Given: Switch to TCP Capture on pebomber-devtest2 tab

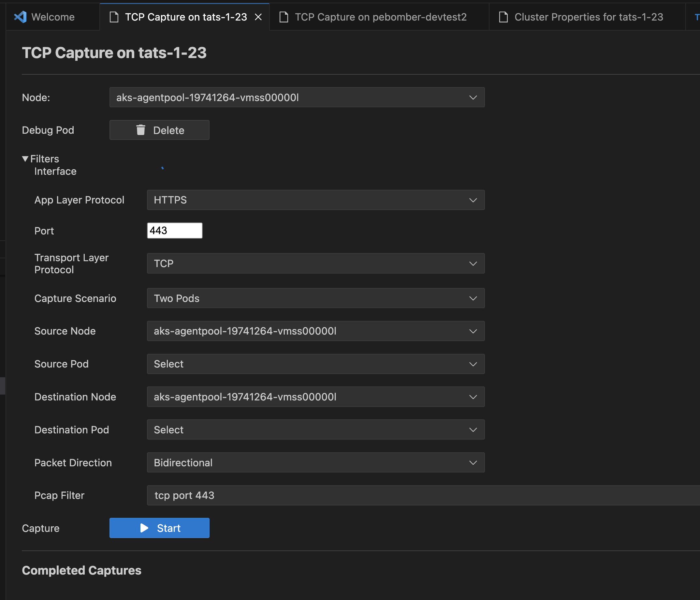Looking at the screenshot, I should pos(380,17).
